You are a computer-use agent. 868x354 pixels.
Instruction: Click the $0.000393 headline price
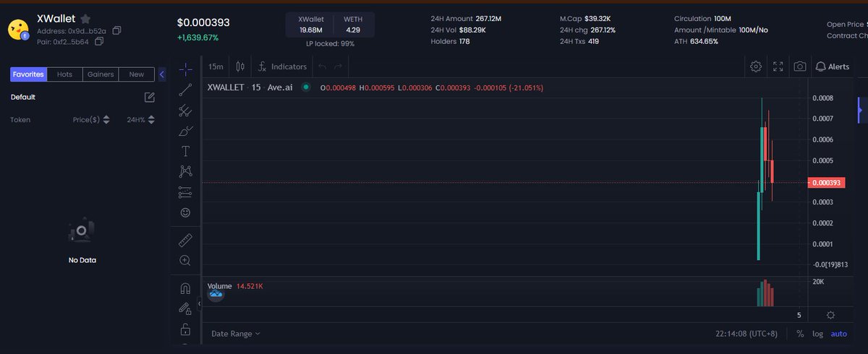[x=203, y=22]
